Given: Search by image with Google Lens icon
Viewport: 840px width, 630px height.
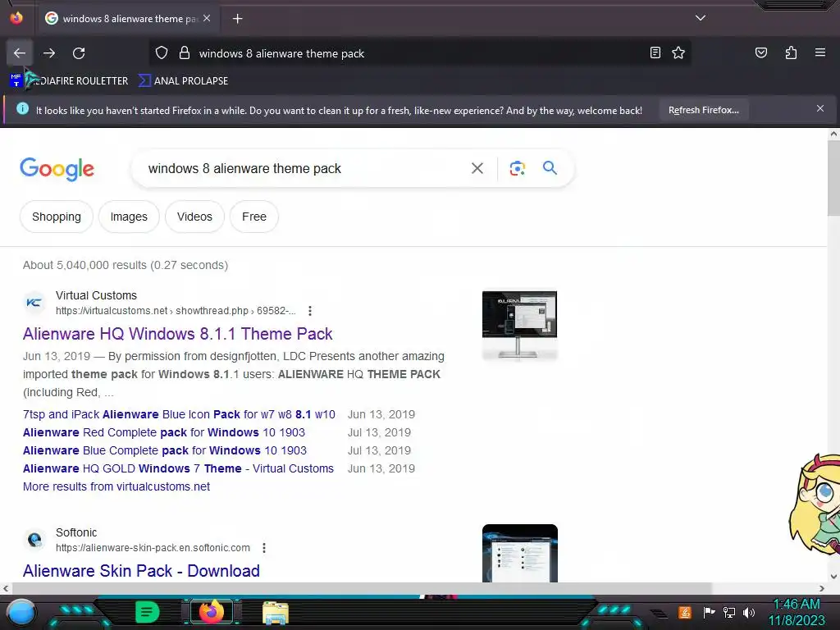Looking at the screenshot, I should tap(517, 168).
